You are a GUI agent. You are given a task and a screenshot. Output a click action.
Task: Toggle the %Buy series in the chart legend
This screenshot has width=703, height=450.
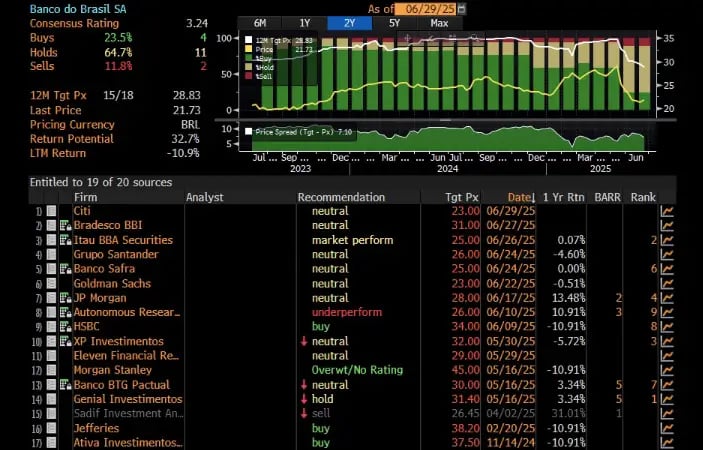tap(248, 58)
